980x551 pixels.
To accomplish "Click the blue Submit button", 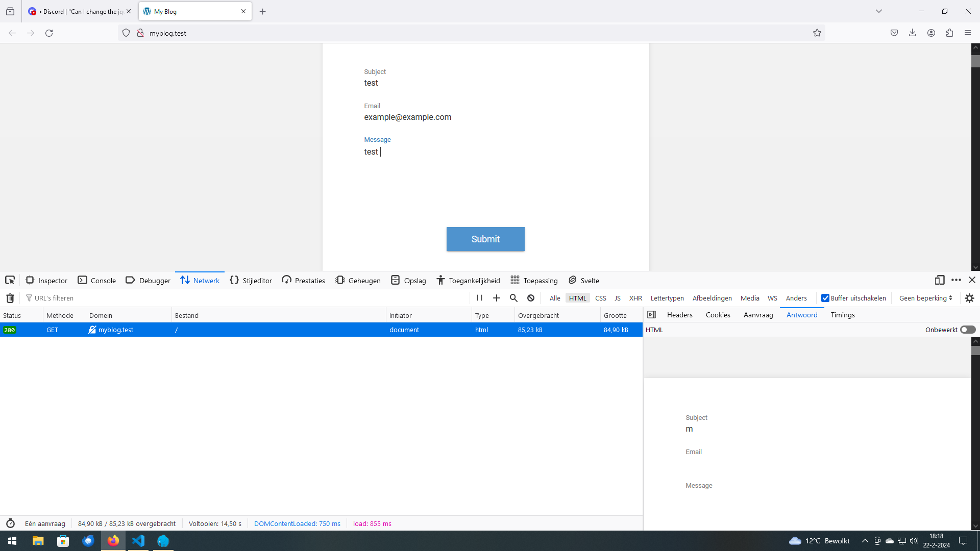I will pos(485,239).
